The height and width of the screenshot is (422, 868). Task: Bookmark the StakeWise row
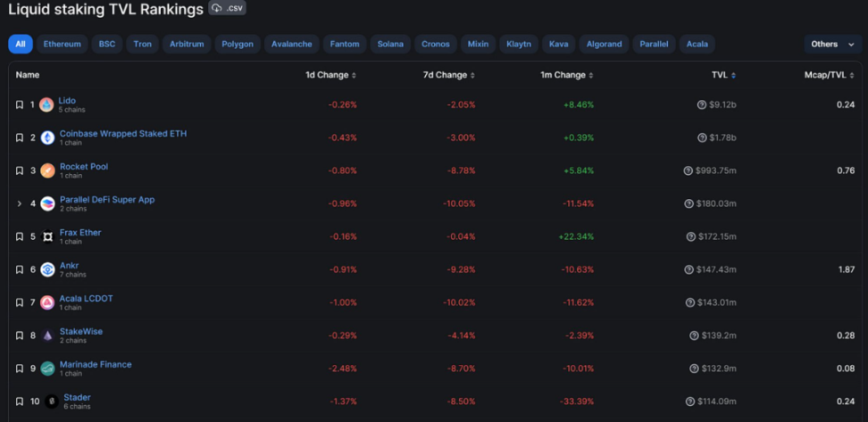(20, 335)
